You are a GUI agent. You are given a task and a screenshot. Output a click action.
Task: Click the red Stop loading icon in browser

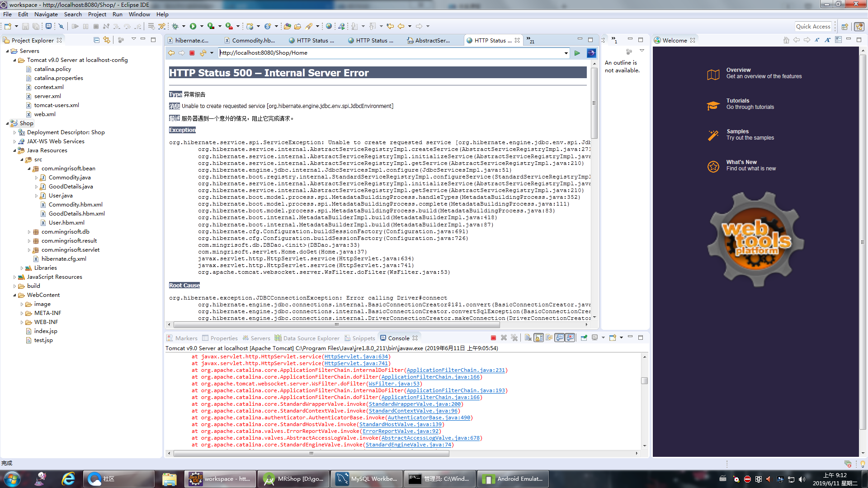192,53
